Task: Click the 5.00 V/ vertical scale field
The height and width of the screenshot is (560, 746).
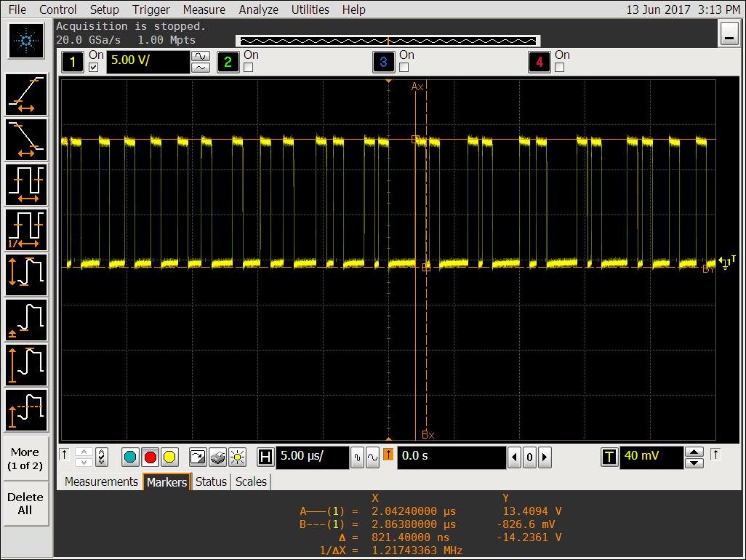Action: [148, 62]
